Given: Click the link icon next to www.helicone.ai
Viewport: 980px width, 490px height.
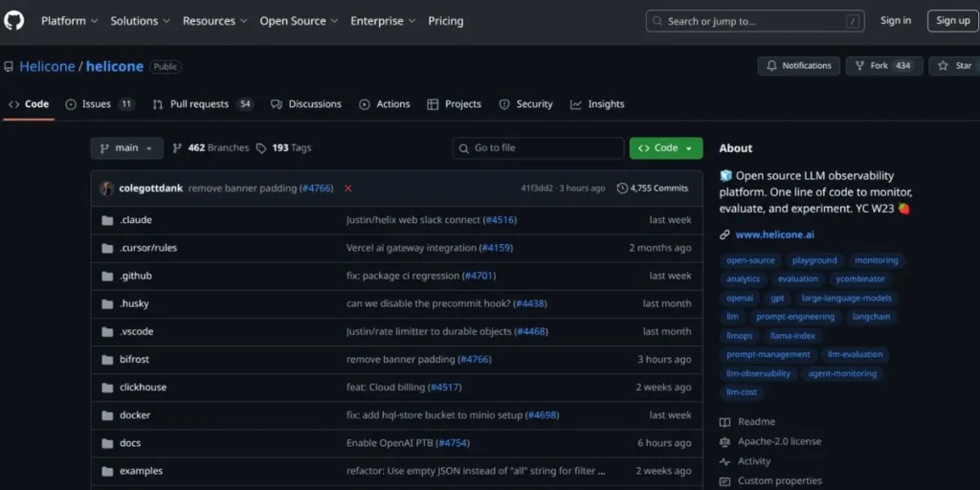Looking at the screenshot, I should point(724,234).
